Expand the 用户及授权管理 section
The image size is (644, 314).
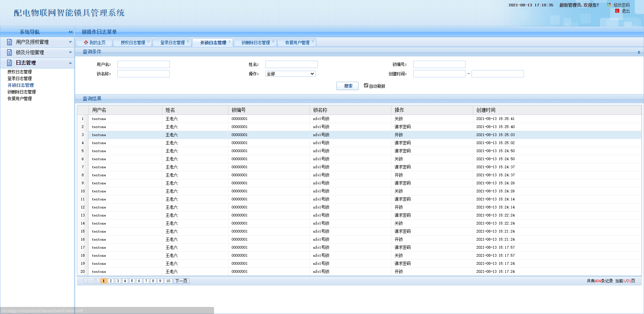[x=70, y=42]
